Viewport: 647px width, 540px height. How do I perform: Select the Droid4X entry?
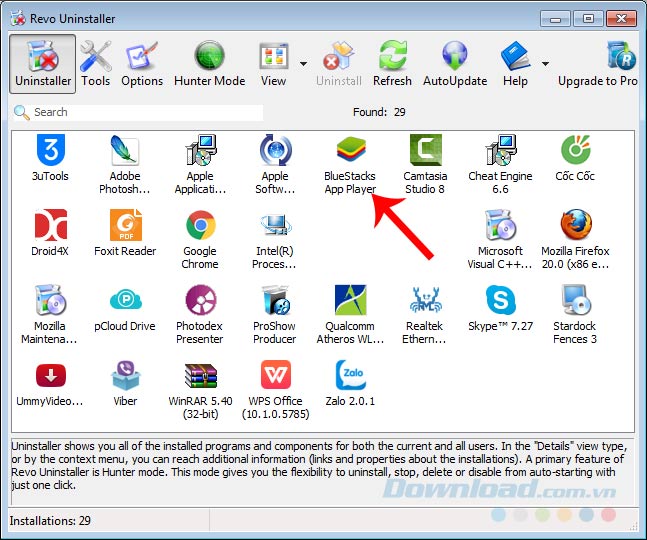coord(50,233)
